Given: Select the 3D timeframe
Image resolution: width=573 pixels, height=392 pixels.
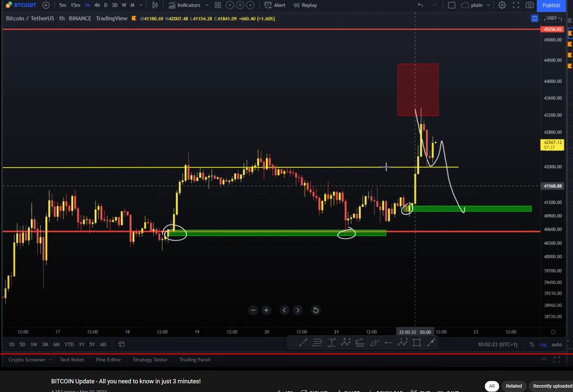Looking at the screenshot, I should coord(115,5).
